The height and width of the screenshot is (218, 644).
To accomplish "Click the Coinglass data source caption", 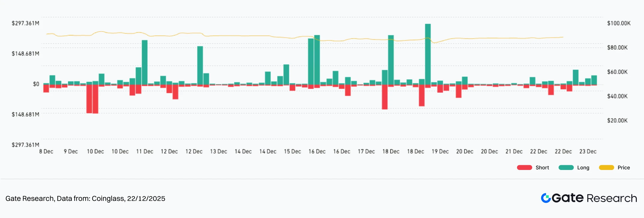I will [x=85, y=198].
